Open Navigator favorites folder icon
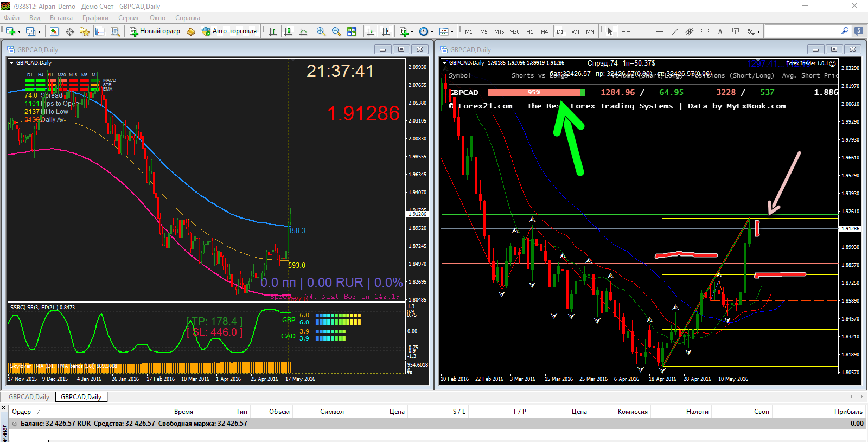Screen dimensions: 868x442 point(85,31)
